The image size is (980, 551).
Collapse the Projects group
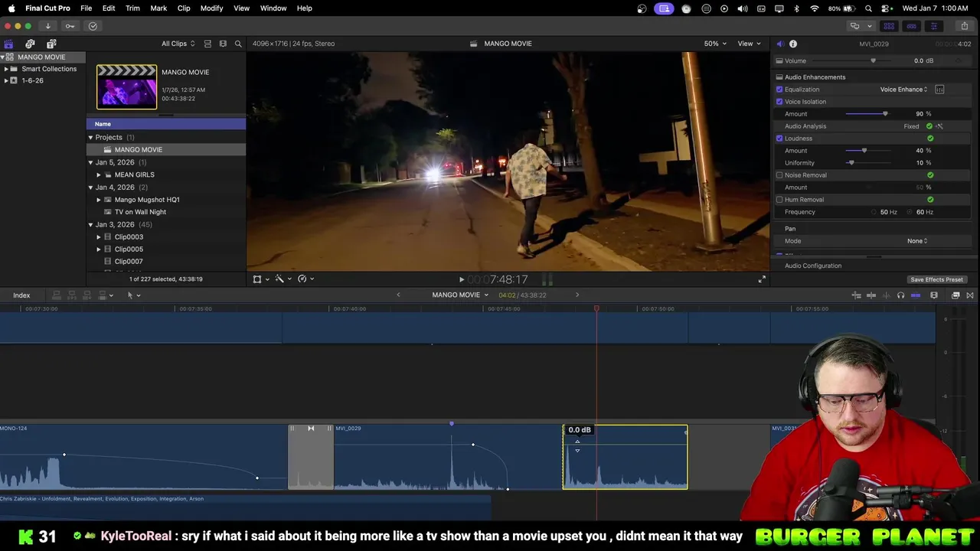pyautogui.click(x=90, y=138)
